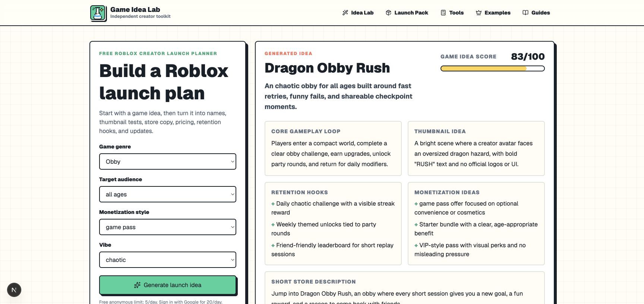Click the RETENTION HOOKS card heading
The width and height of the screenshot is (644, 304).
[300, 192]
